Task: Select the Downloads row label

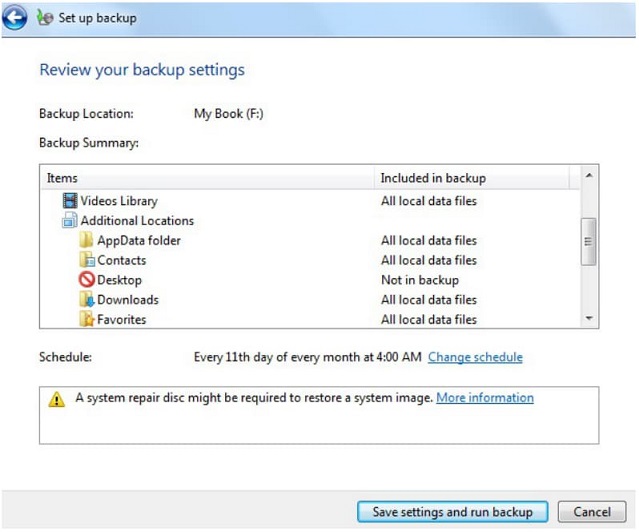Action: click(128, 300)
